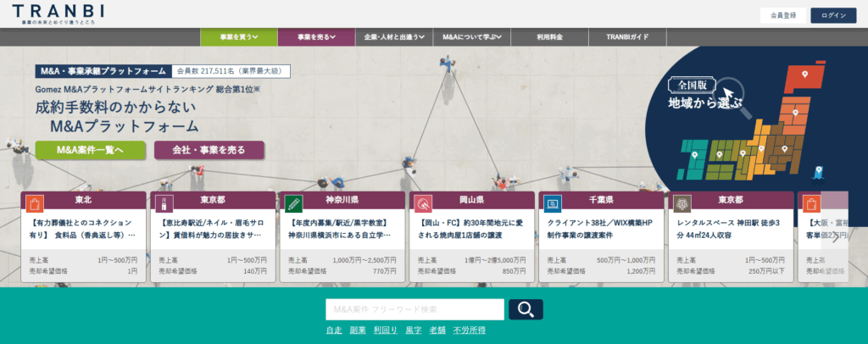Click the 会員登録 button
Image resolution: width=868 pixels, height=344 pixels.
point(782,15)
